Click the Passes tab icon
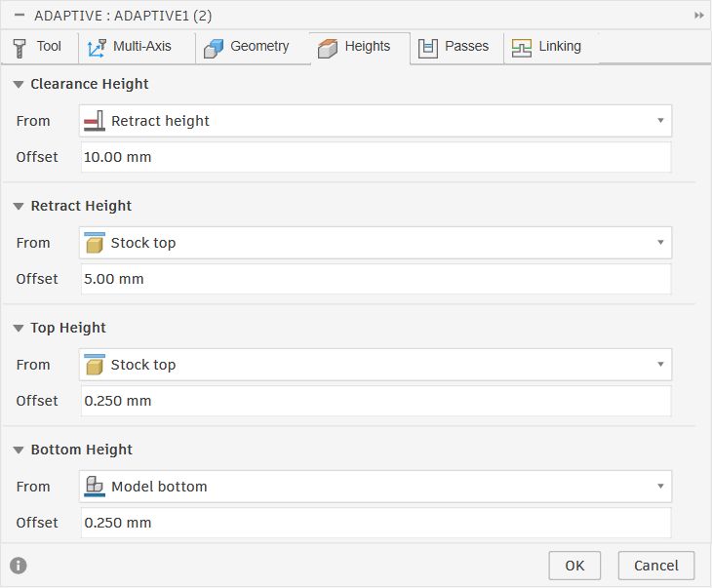This screenshot has width=712, height=588. tap(428, 48)
